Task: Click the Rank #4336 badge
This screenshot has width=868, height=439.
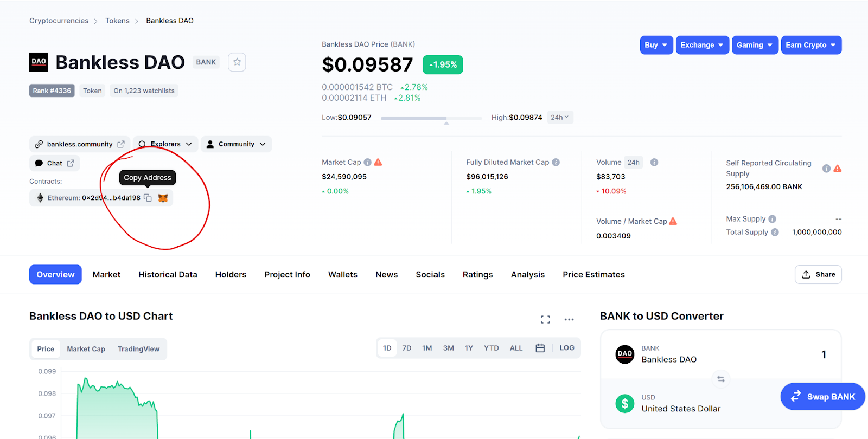Action: tap(52, 91)
